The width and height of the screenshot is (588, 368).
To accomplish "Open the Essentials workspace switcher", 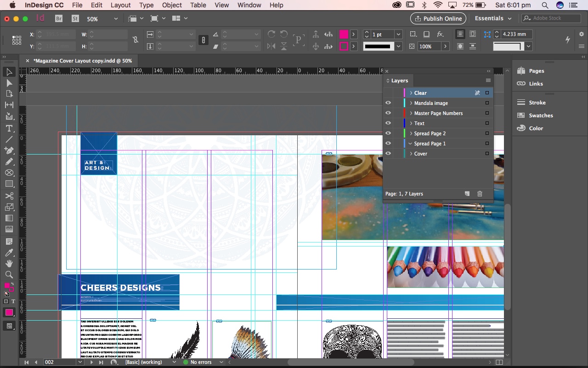I will tap(492, 18).
